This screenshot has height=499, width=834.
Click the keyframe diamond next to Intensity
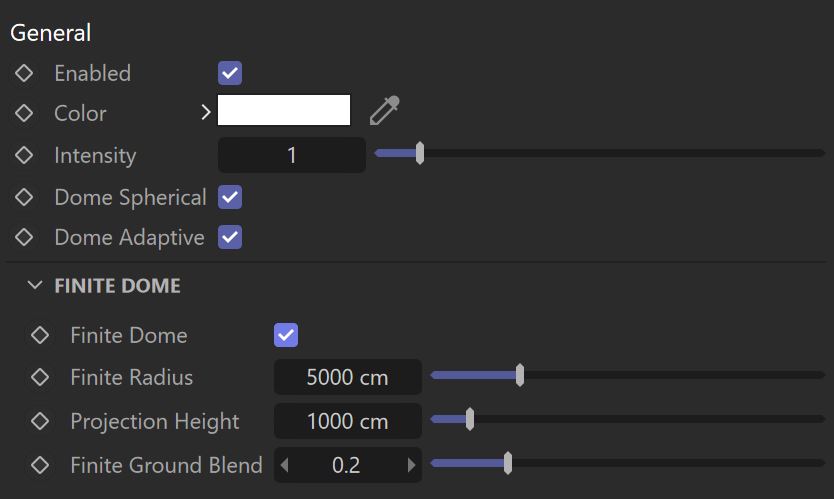click(x=24, y=155)
